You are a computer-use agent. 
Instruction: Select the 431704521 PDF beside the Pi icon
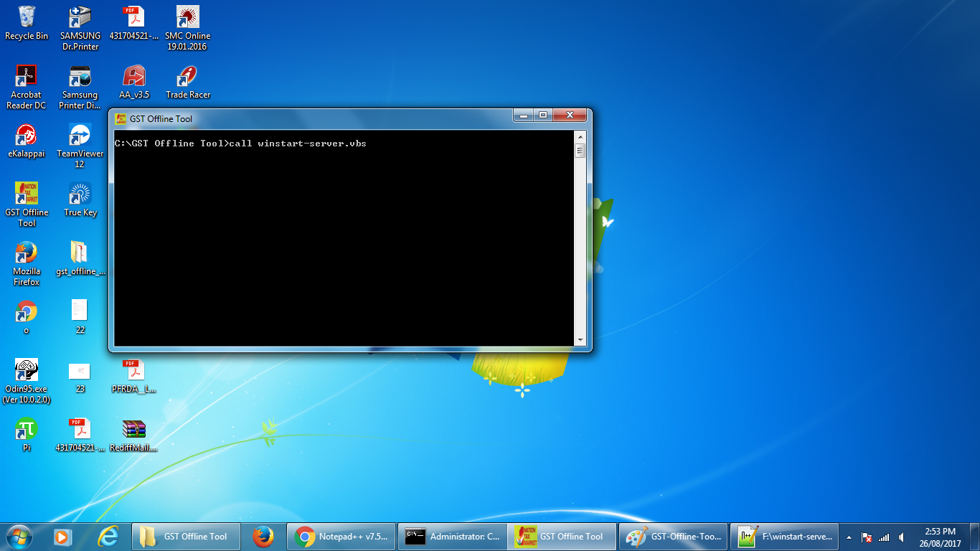80,435
